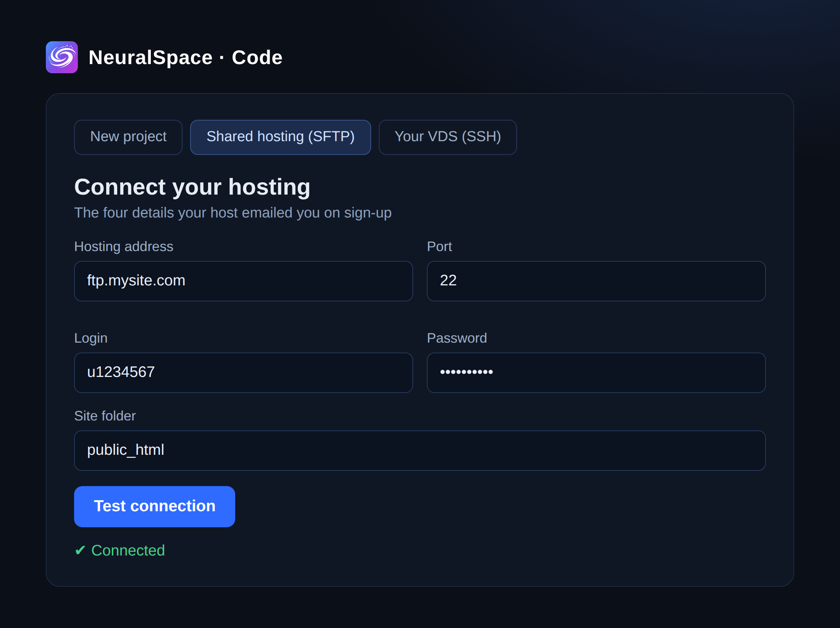840x628 pixels.
Task: Open the New project tab
Action: tap(128, 137)
